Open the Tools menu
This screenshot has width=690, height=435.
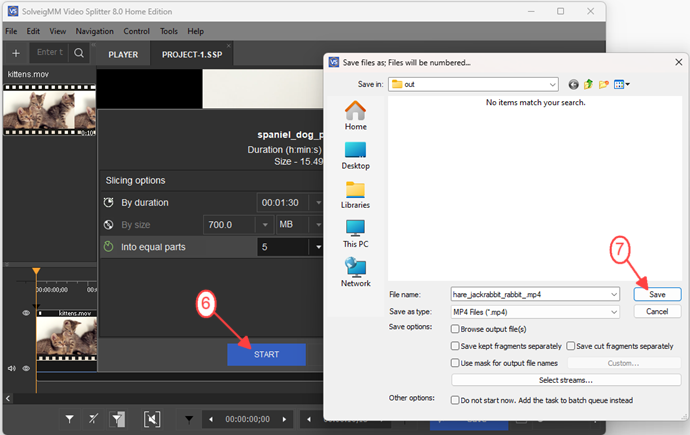click(x=169, y=31)
